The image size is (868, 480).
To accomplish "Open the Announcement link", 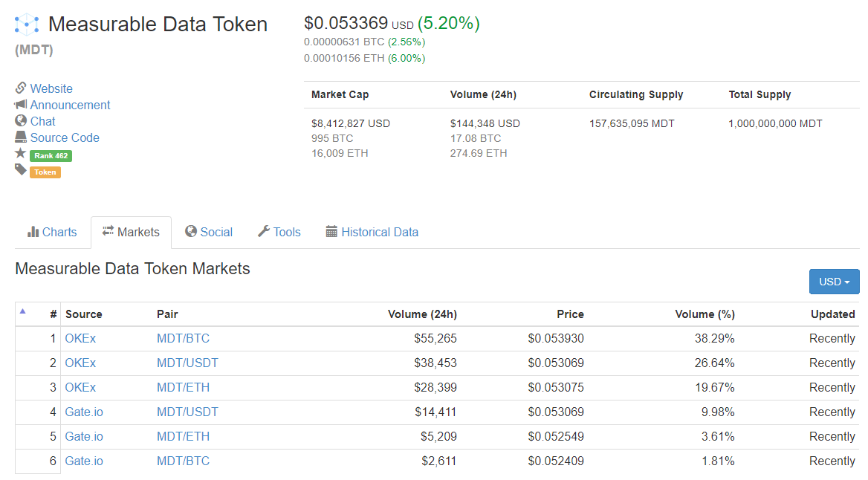I will [71, 106].
